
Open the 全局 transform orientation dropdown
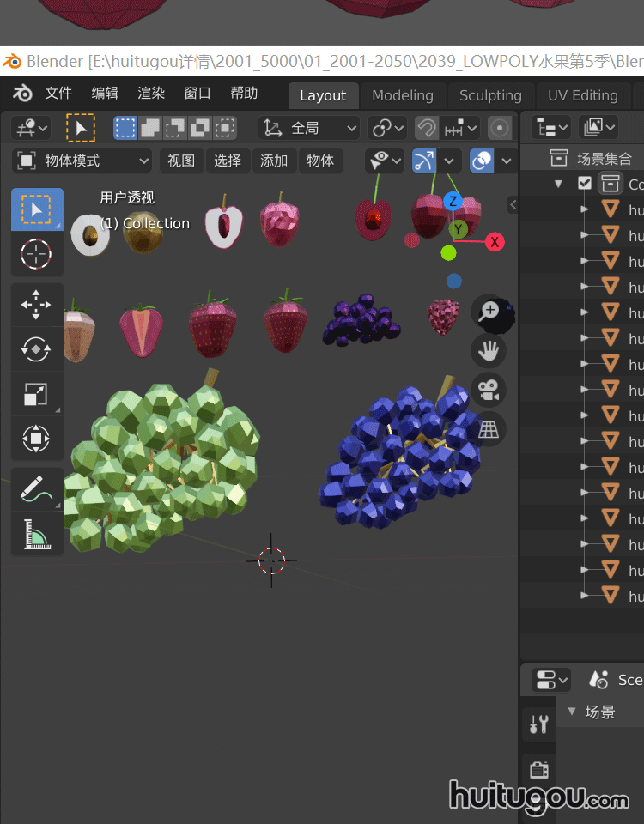point(310,129)
